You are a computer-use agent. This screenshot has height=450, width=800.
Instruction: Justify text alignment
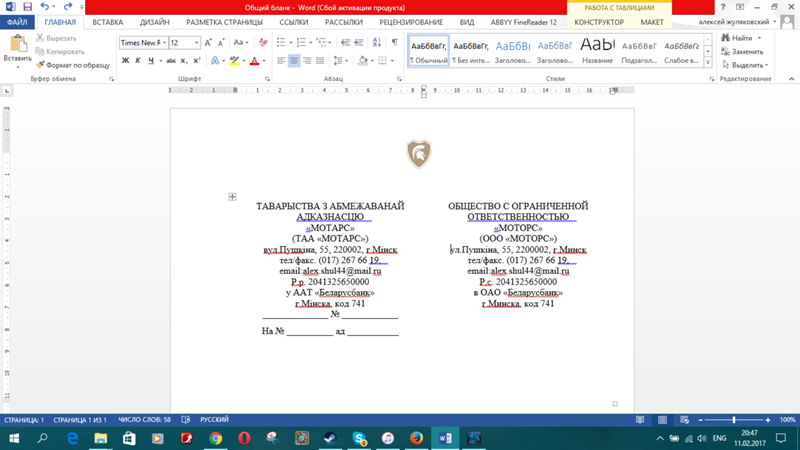click(x=320, y=61)
